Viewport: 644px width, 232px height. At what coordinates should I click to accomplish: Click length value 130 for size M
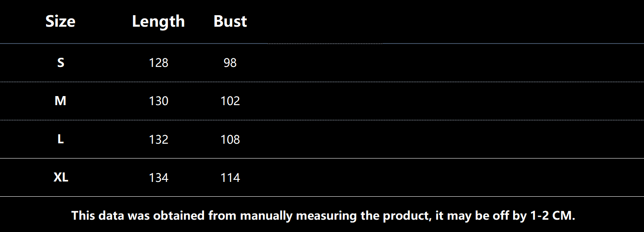point(158,101)
